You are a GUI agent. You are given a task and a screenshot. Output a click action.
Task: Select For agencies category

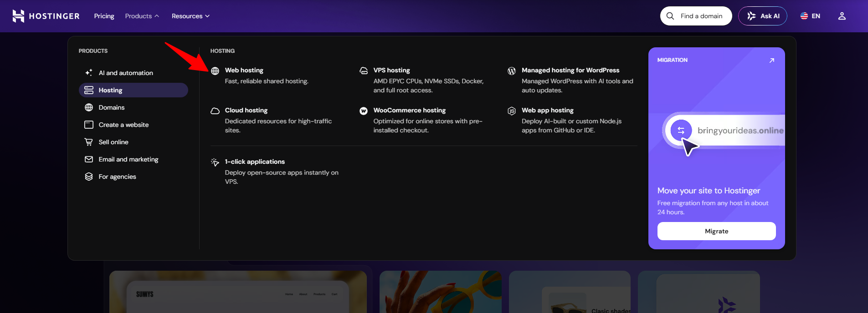[x=134, y=177]
